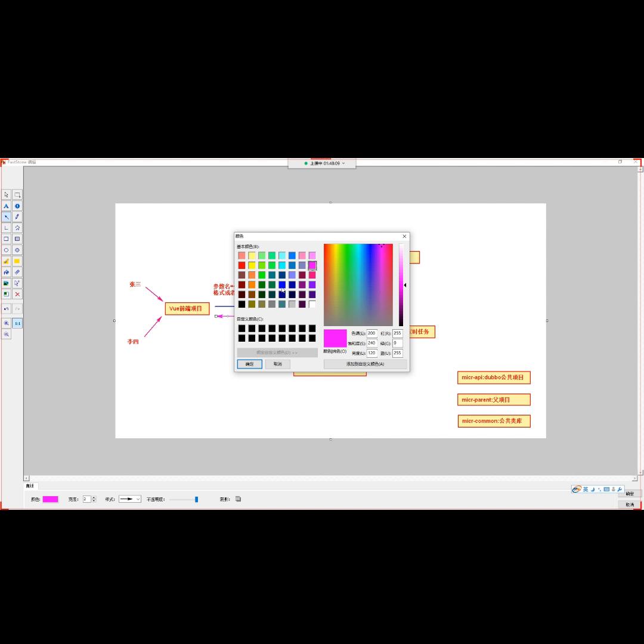This screenshot has width=644, height=644.
Task: Select the highlighter pen tool
Action: pyautogui.click(x=6, y=261)
